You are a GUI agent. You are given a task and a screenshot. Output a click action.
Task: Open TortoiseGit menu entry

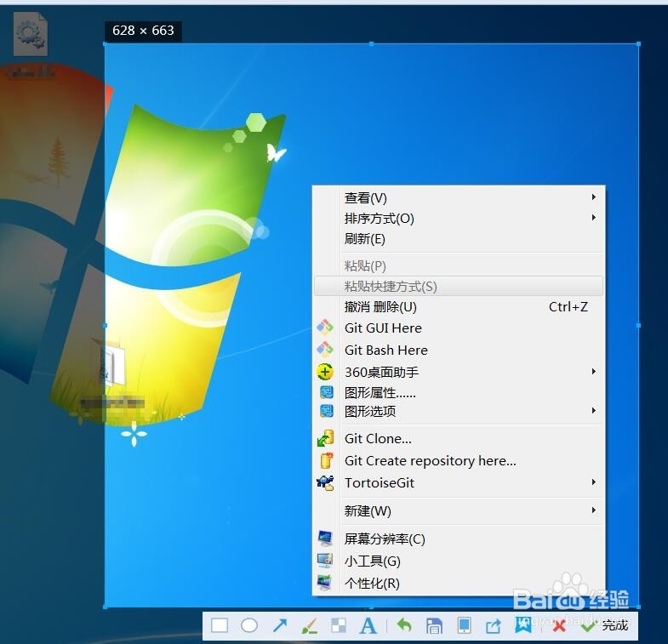pyautogui.click(x=459, y=483)
